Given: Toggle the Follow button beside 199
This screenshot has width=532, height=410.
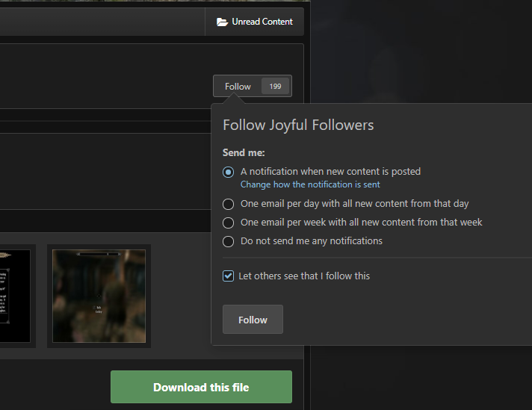Looking at the screenshot, I should pos(238,87).
